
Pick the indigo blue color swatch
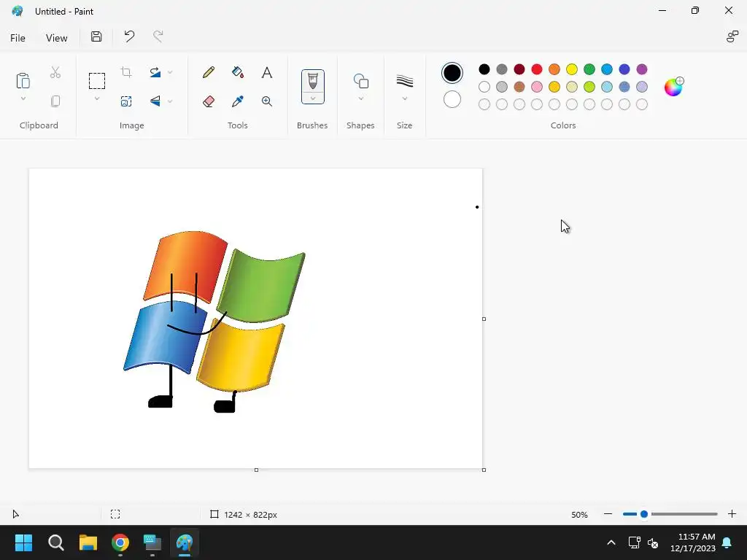tap(624, 69)
